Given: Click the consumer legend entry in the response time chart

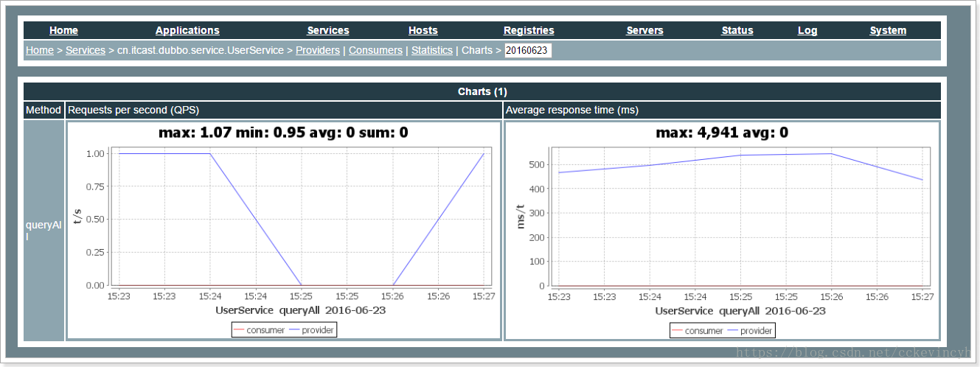Looking at the screenshot, I should pos(697,330).
